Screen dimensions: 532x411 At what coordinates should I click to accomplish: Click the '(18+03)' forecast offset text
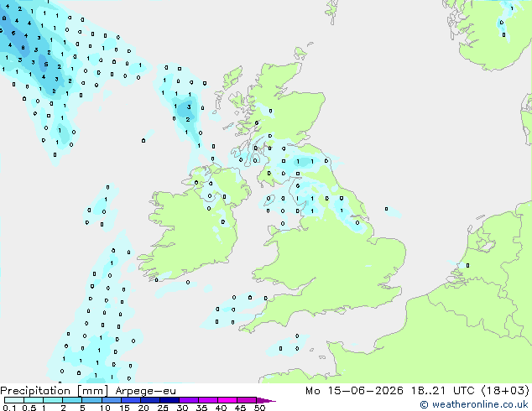[505, 391]
